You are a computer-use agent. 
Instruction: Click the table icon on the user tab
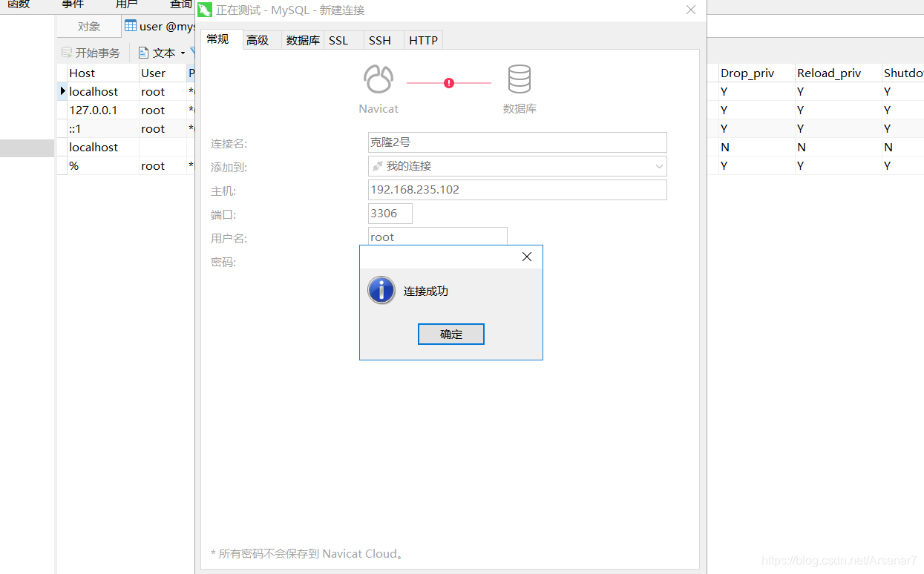pyautogui.click(x=131, y=26)
